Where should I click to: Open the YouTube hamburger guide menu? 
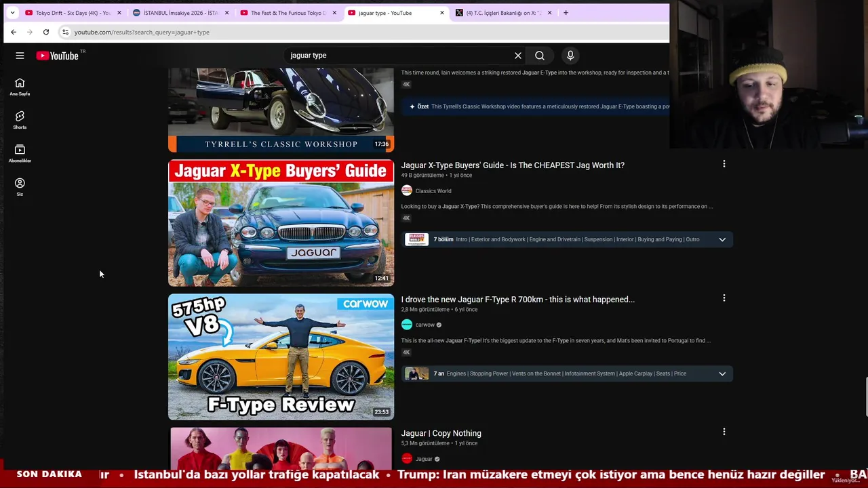pos(20,56)
